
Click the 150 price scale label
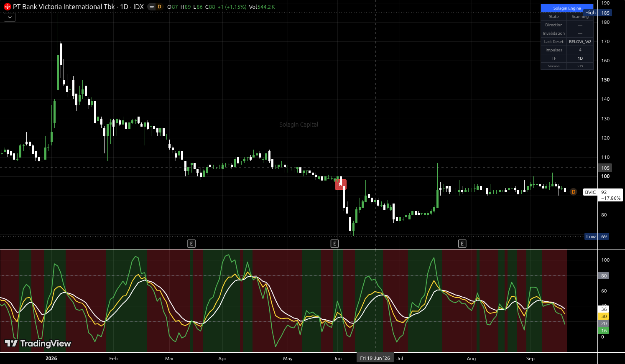pos(605,80)
